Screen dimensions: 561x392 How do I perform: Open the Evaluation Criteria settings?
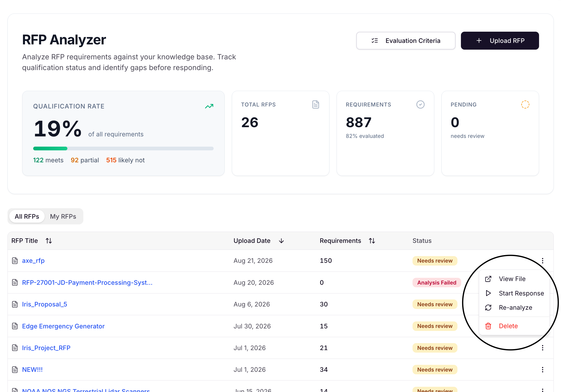pyautogui.click(x=406, y=41)
